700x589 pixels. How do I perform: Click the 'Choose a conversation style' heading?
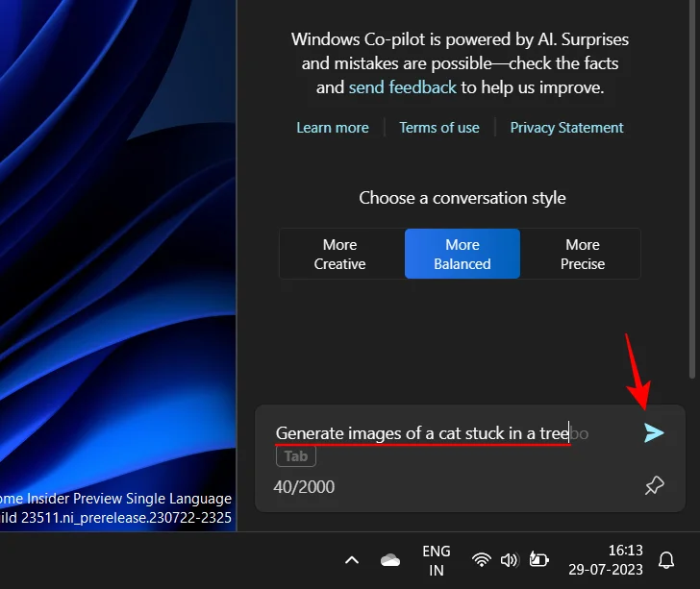462,198
